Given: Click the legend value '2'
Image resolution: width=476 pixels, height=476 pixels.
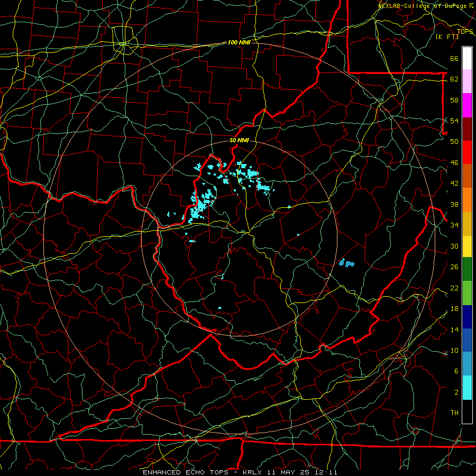Looking at the screenshot, I should [456, 392].
